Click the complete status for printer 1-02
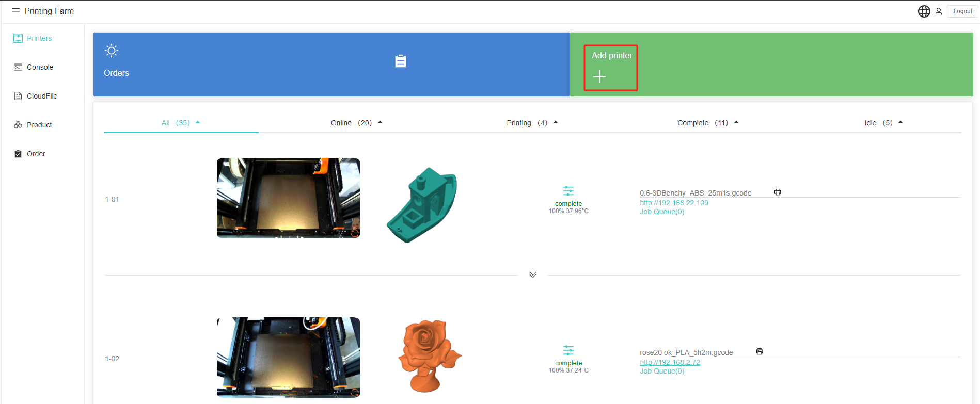Viewport: 980px width, 404px height. (x=568, y=363)
